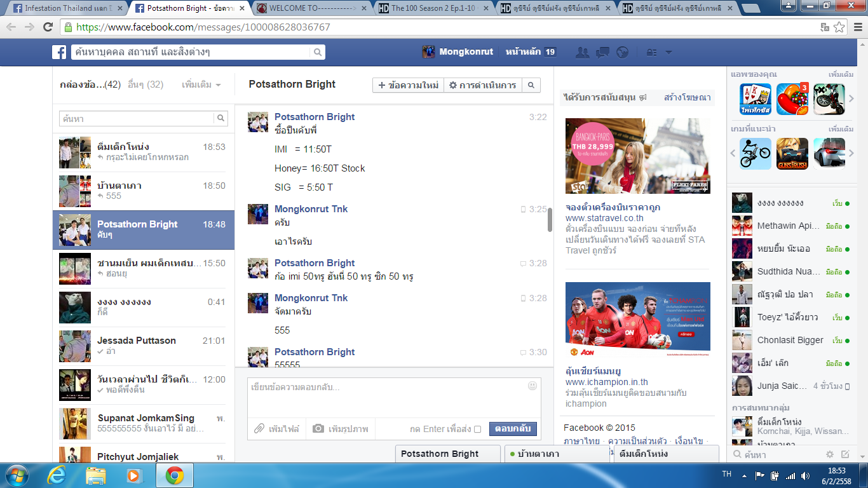The image size is (868, 488).
Task: Click the conversation scrollbar thumb
Action: (x=550, y=220)
